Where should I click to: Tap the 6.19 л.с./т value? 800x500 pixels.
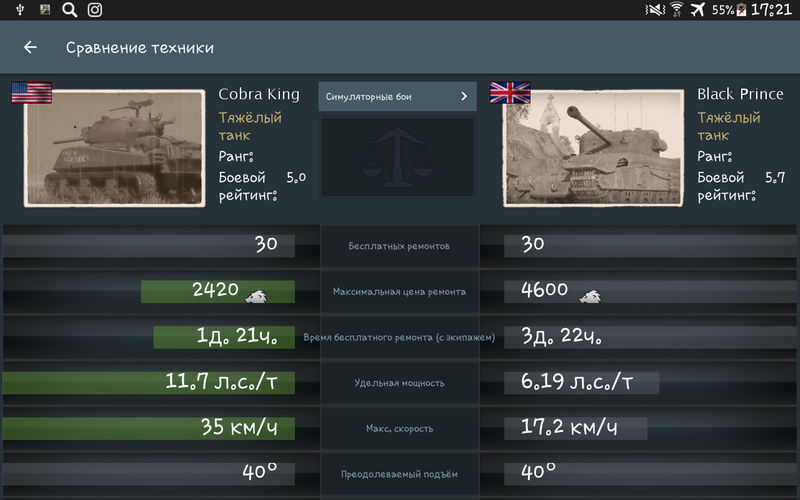tap(577, 382)
